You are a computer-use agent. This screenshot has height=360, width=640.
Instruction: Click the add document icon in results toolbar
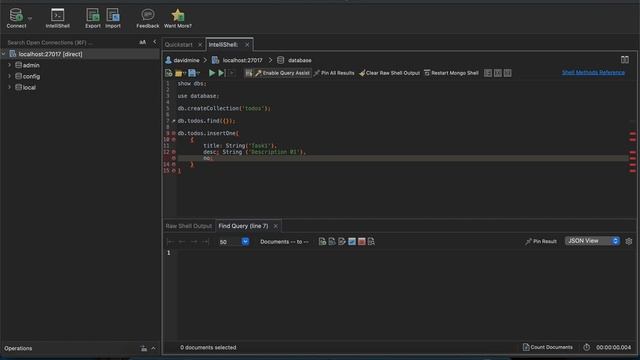pos(322,242)
